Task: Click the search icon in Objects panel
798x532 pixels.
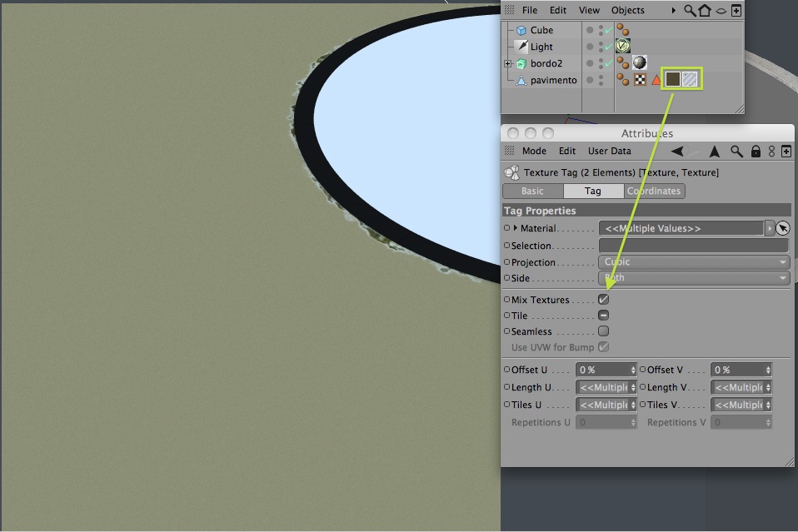Action: (x=690, y=10)
